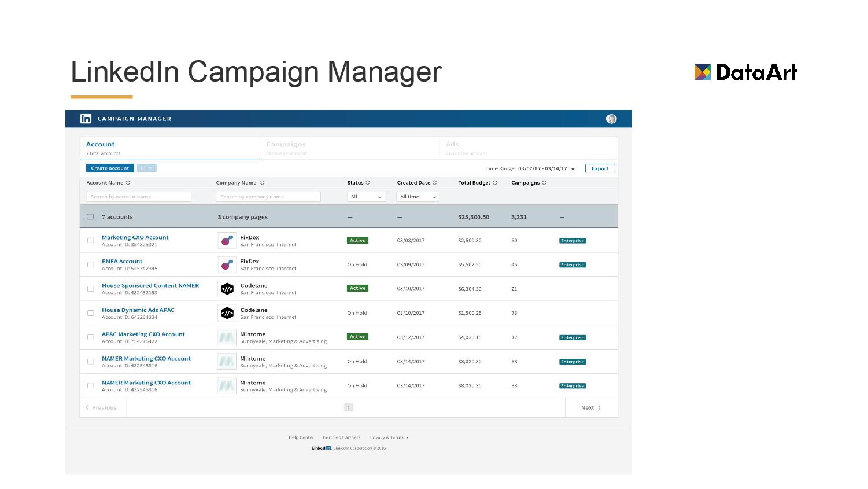This screenshot has width=868, height=489.
Task: Toggle the select-all 7 accounts checkbox
Action: pyautogui.click(x=90, y=217)
